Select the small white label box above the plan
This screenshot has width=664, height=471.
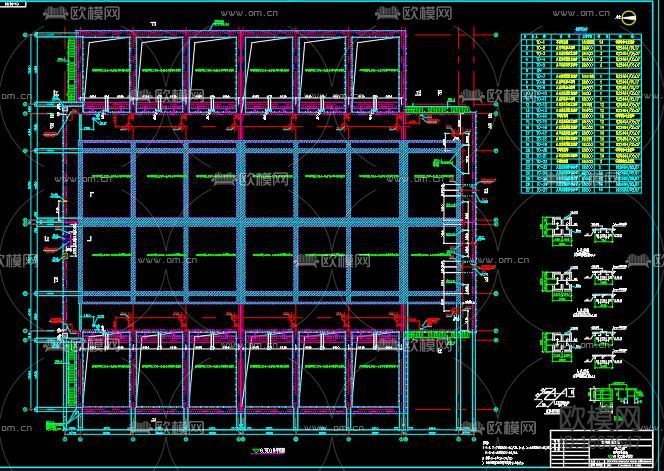12,4
